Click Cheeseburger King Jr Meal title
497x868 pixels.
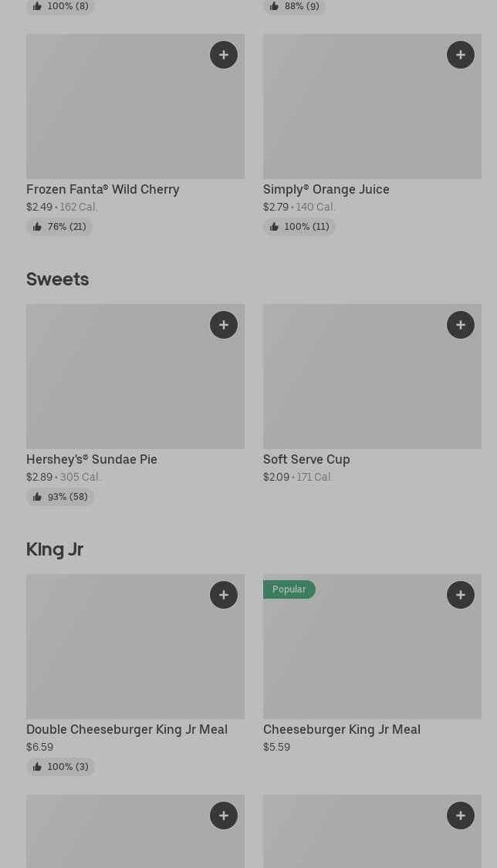tap(341, 729)
